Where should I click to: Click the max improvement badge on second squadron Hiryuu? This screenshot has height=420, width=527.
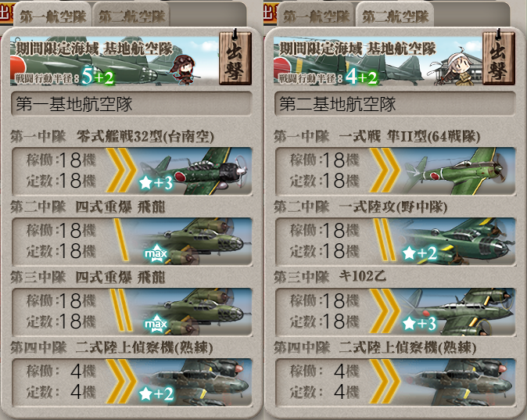[156, 254]
